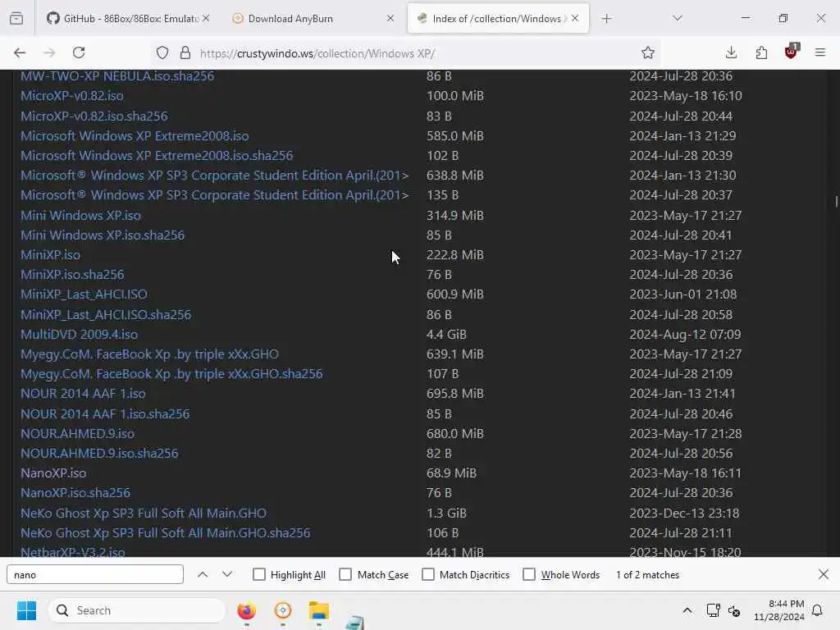Open MiniXP.iso.sha256 link
Image resolution: width=840 pixels, height=630 pixels.
(x=72, y=275)
